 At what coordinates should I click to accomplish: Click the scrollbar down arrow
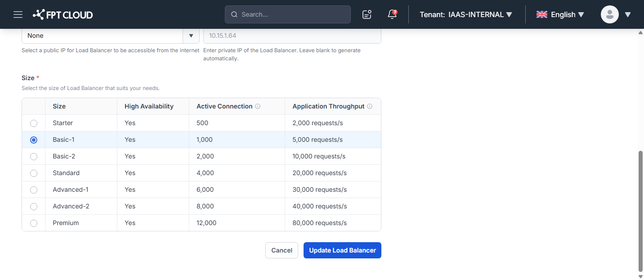[x=641, y=276]
